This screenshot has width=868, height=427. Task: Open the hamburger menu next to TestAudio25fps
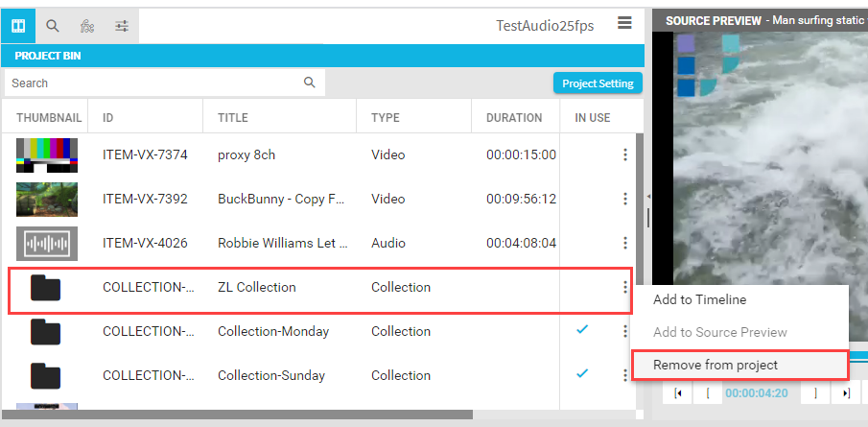624,24
